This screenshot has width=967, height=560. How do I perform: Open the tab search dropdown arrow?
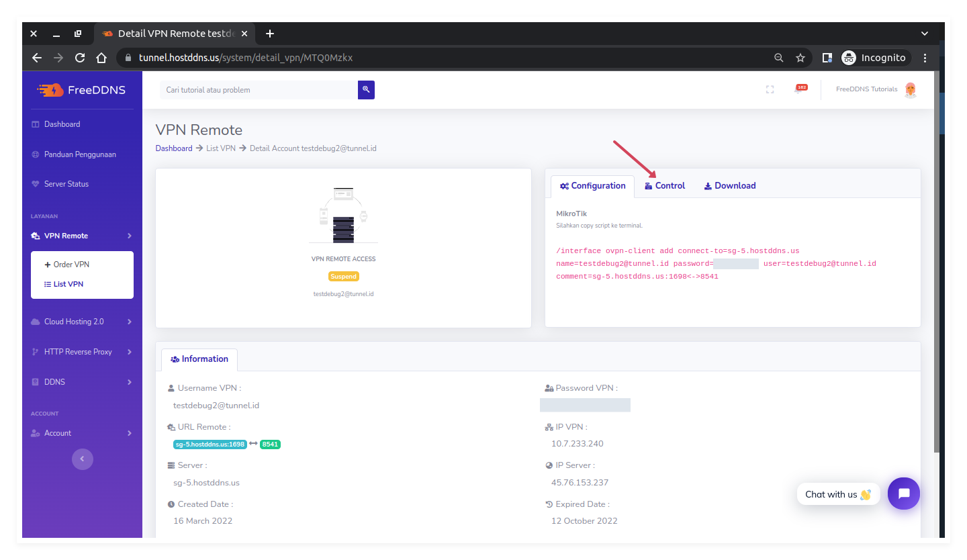click(x=925, y=34)
